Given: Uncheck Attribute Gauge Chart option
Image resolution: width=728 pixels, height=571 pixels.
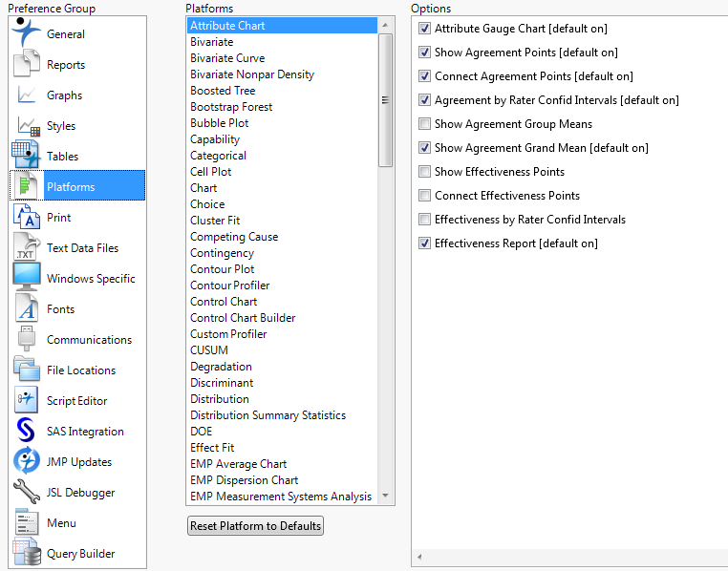Looking at the screenshot, I should click(424, 29).
